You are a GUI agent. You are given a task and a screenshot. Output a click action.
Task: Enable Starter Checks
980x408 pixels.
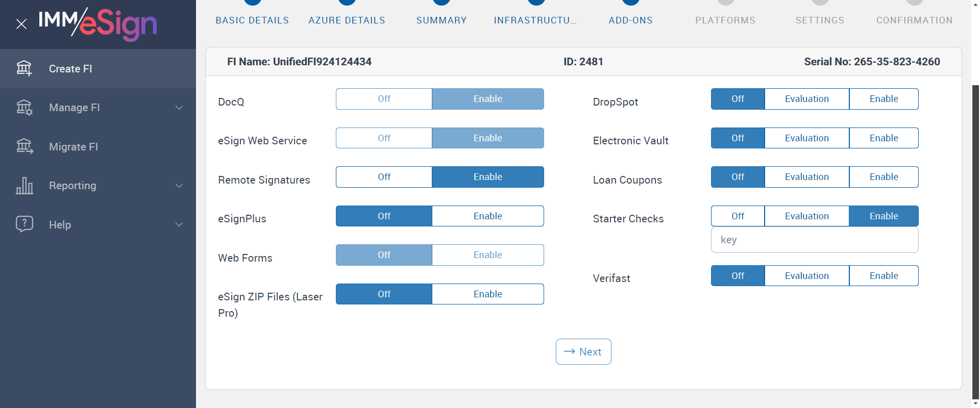884,216
